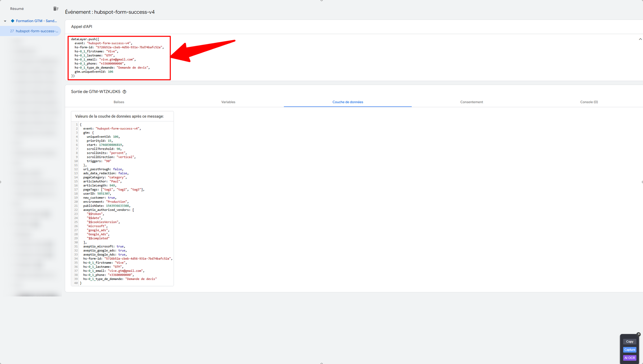Image resolution: width=643 pixels, height=364 pixels.
Task: Open help icon beside Sortie de GTM-WTZKJDK5
Action: (124, 92)
